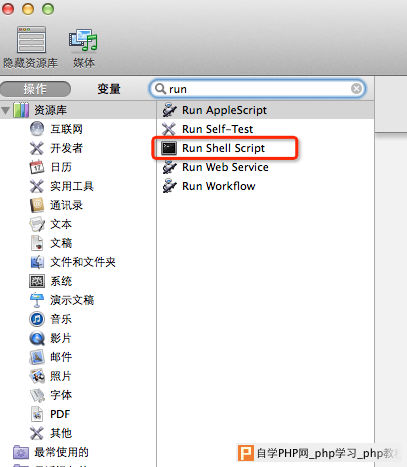Select the 实用工具 icon
Image resolution: width=407 pixels, height=467 pixels.
click(37, 186)
